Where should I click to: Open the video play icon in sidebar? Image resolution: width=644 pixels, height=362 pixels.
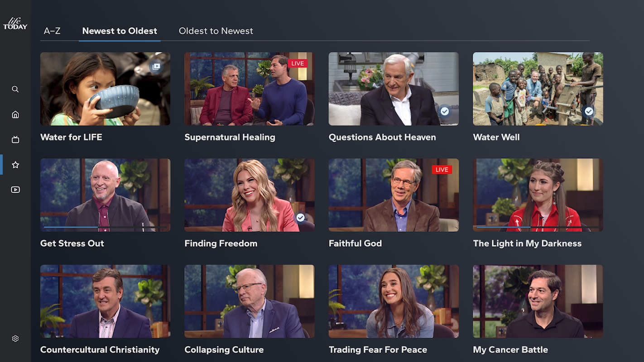15,190
